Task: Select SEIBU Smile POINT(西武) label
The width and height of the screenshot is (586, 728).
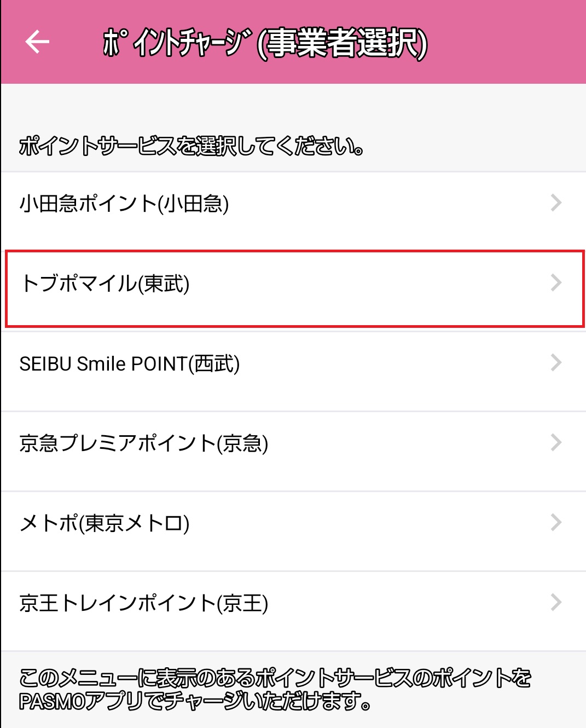Action: point(130,363)
